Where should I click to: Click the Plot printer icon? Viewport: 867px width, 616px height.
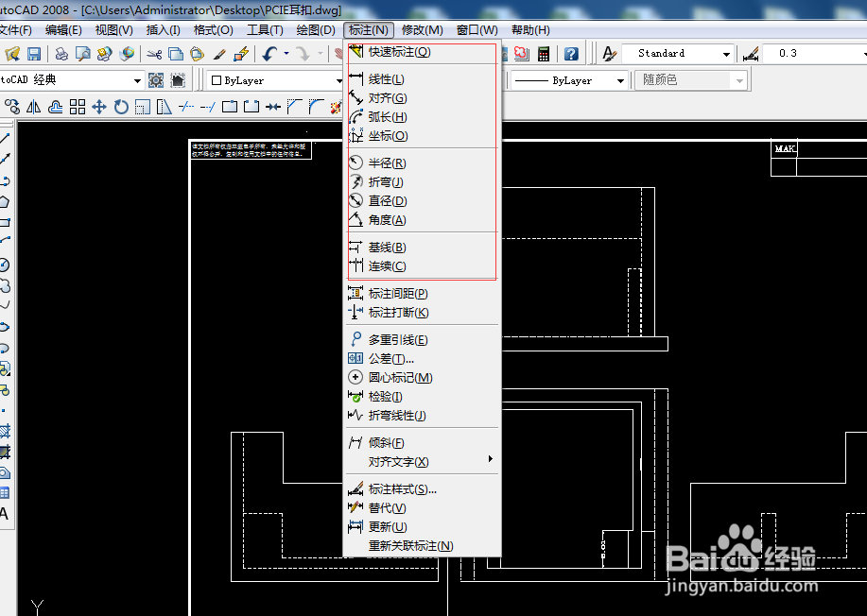point(62,54)
